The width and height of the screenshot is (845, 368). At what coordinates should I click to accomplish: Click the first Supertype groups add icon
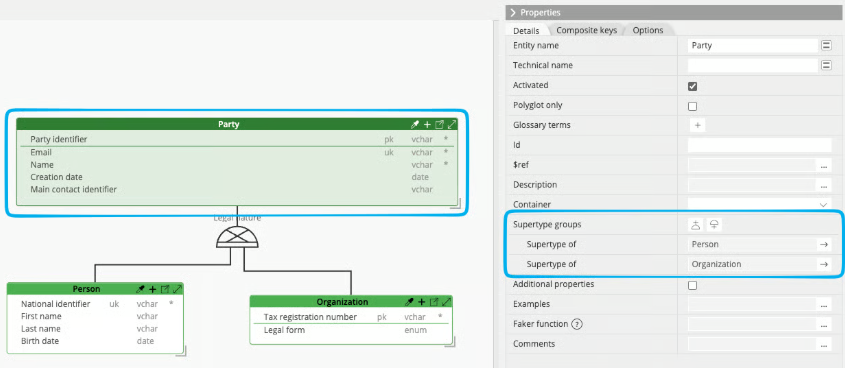pyautogui.click(x=696, y=225)
